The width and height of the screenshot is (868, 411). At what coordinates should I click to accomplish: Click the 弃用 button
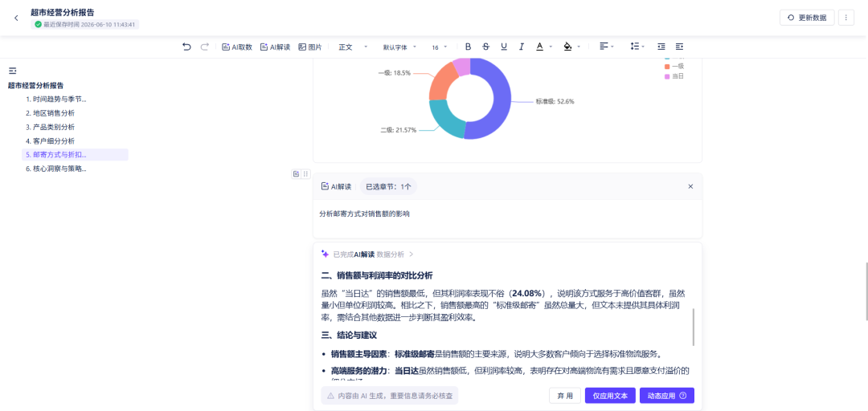coord(565,396)
